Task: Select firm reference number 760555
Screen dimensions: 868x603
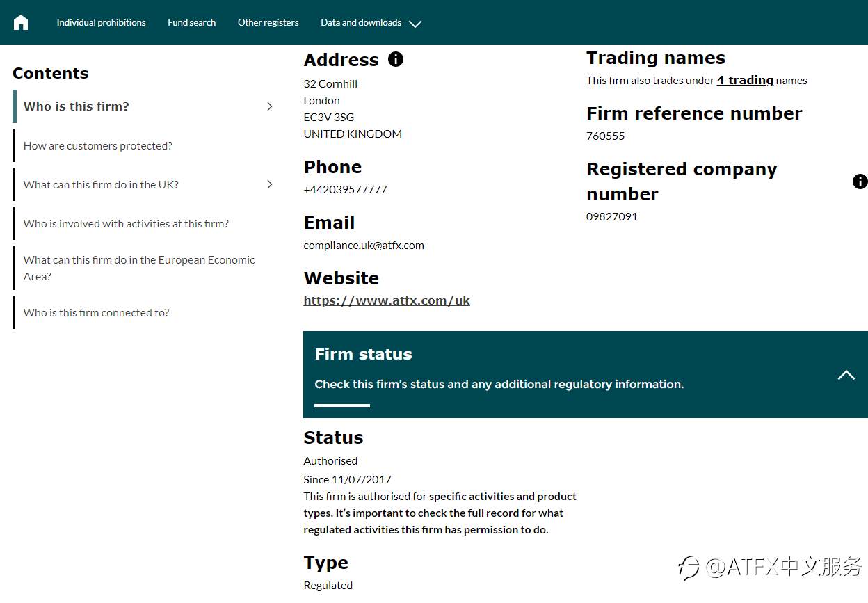Action: 606,136
